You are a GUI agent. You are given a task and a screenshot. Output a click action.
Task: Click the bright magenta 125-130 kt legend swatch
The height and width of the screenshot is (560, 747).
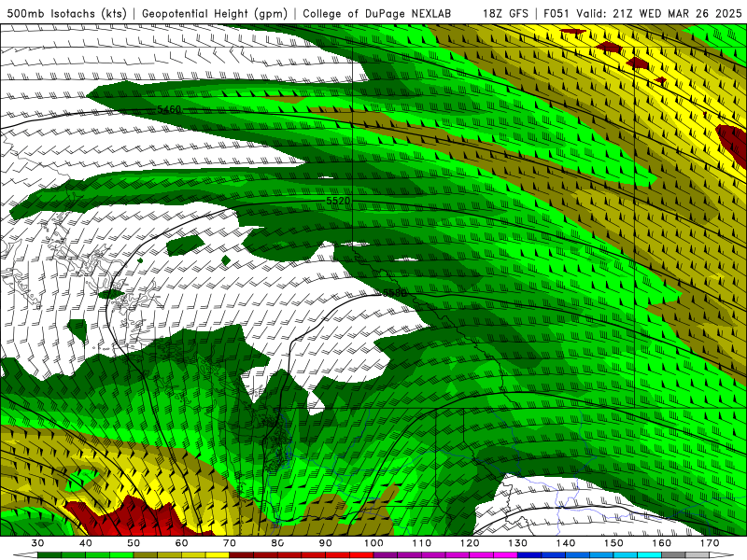click(506, 555)
